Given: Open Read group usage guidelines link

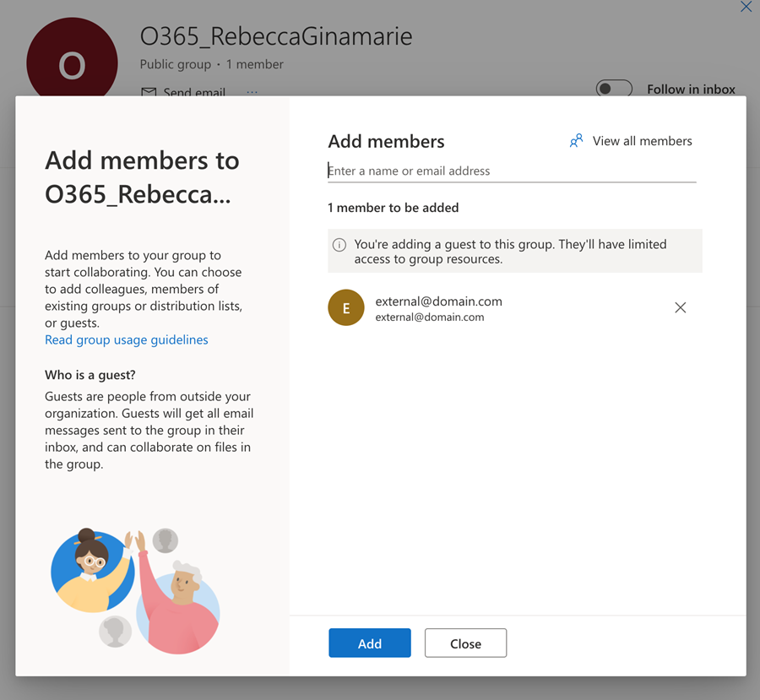Looking at the screenshot, I should point(126,339).
